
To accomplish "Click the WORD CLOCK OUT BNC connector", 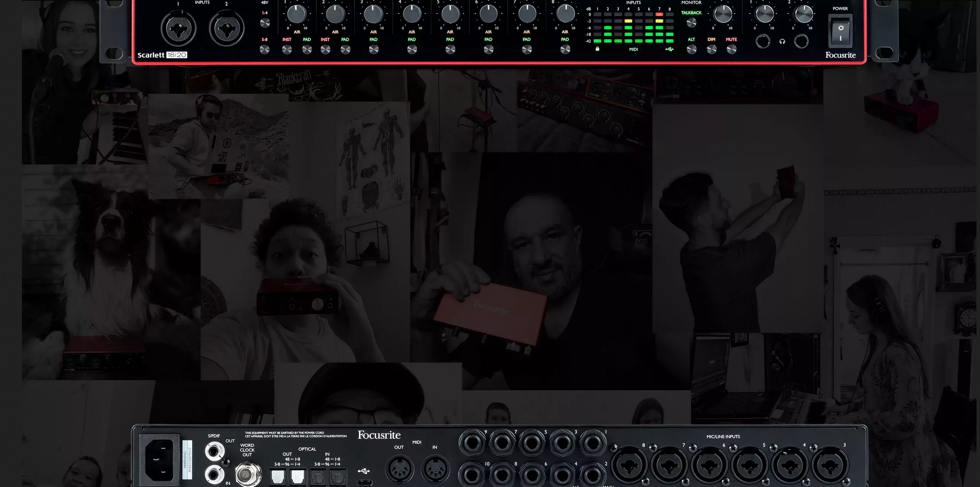I will [x=248, y=474].
